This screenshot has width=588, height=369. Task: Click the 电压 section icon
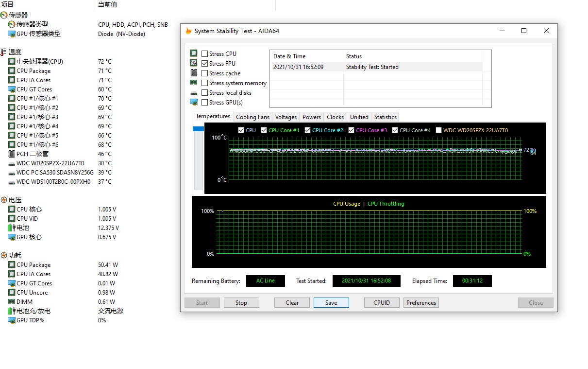pyautogui.click(x=4, y=200)
